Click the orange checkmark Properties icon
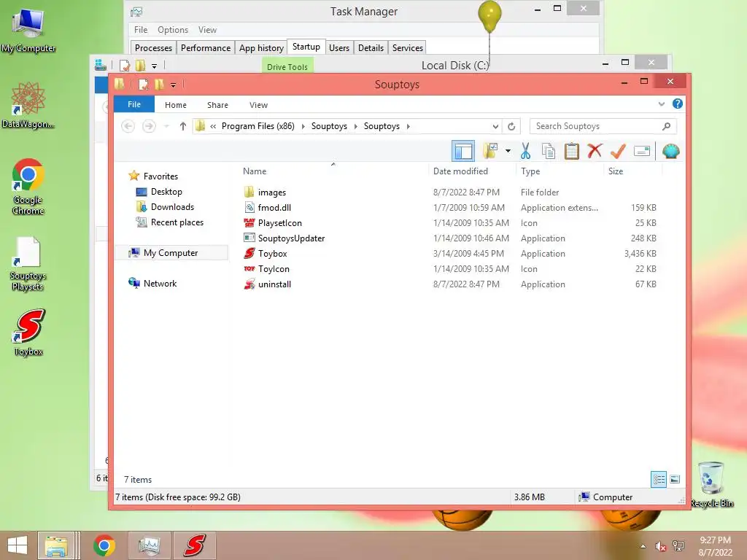The width and height of the screenshot is (747, 560). (x=618, y=152)
